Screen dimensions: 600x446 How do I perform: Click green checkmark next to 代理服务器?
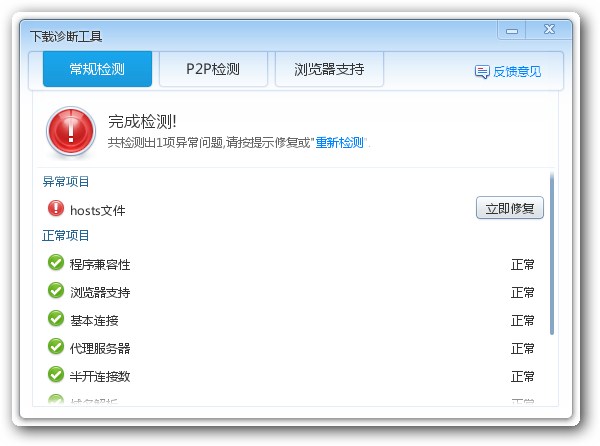click(x=55, y=348)
